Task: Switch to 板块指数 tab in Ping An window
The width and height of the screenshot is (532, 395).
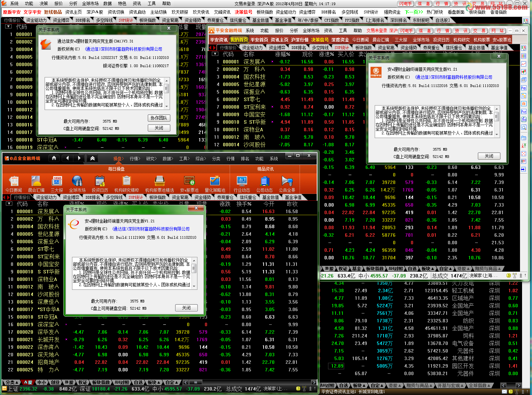Action: click(363, 48)
